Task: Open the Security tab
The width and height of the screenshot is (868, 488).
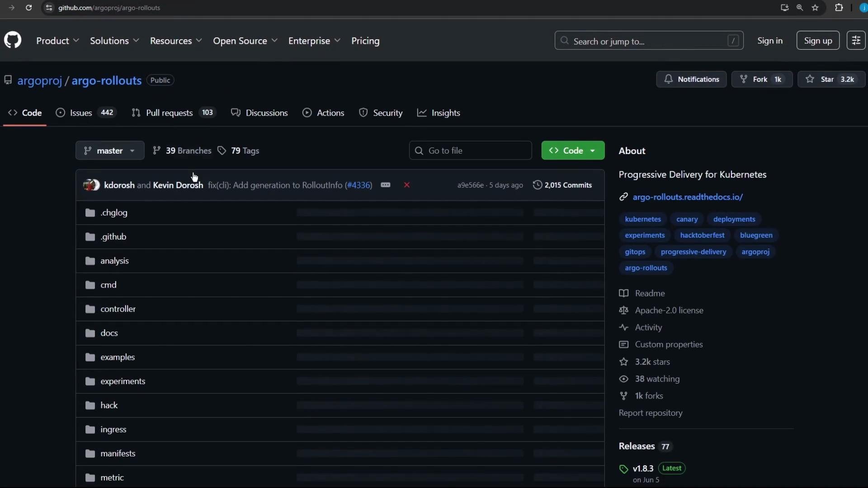Action: tap(381, 113)
